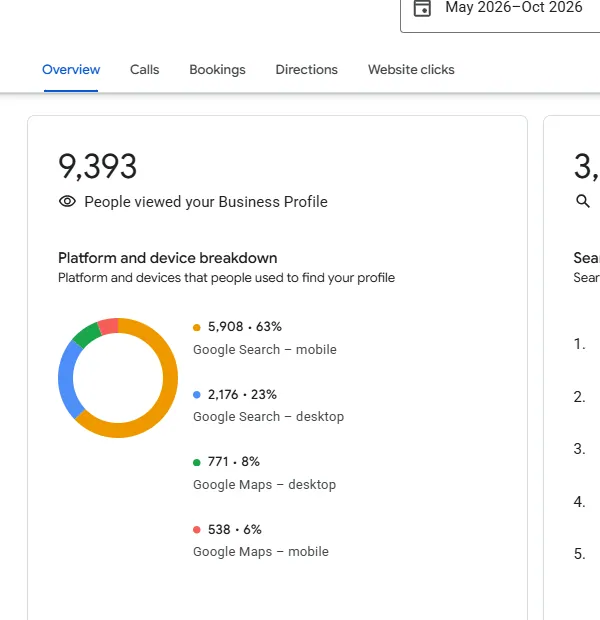The width and height of the screenshot is (600, 620).
Task: Switch to the Overview tab
Action: (71, 70)
